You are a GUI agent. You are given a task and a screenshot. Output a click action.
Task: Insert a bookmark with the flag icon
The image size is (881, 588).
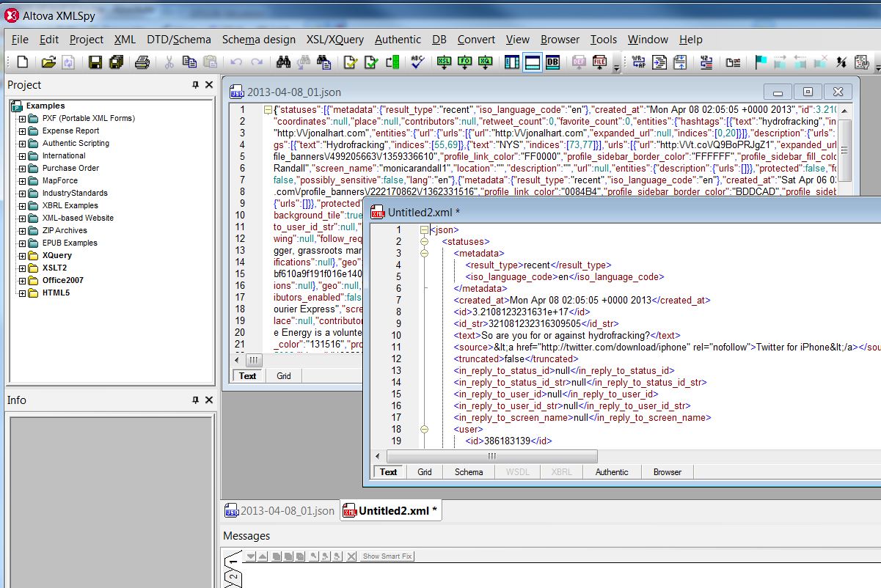tap(761, 62)
